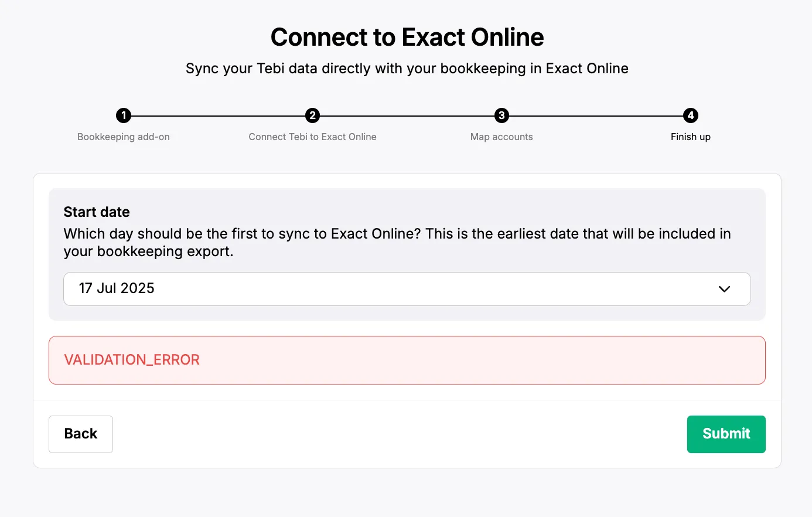Click the step 1 circle icon
The height and width of the screenshot is (517, 812).
pos(124,115)
